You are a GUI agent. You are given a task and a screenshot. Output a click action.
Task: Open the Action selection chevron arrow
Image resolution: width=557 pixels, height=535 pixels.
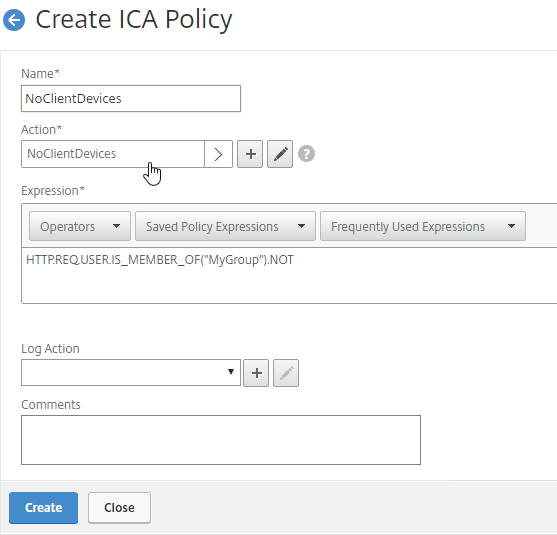218,154
